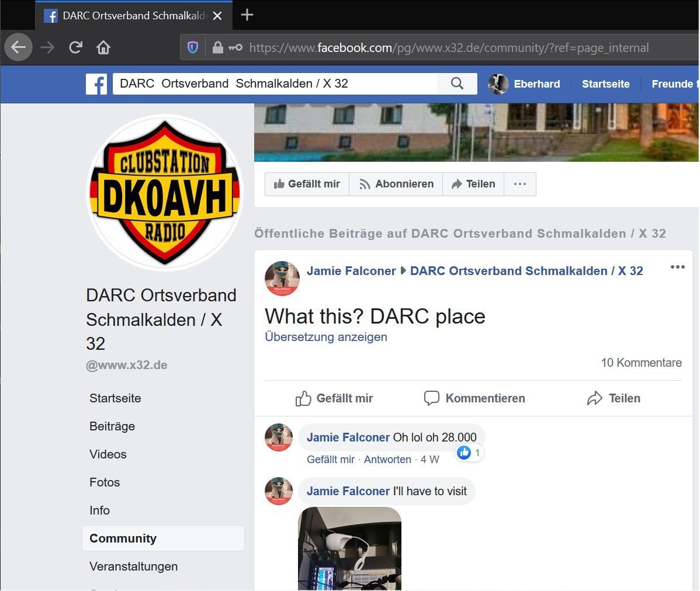This screenshot has height=591, width=700.
Task: Click the browser address bar URL
Action: [x=449, y=48]
